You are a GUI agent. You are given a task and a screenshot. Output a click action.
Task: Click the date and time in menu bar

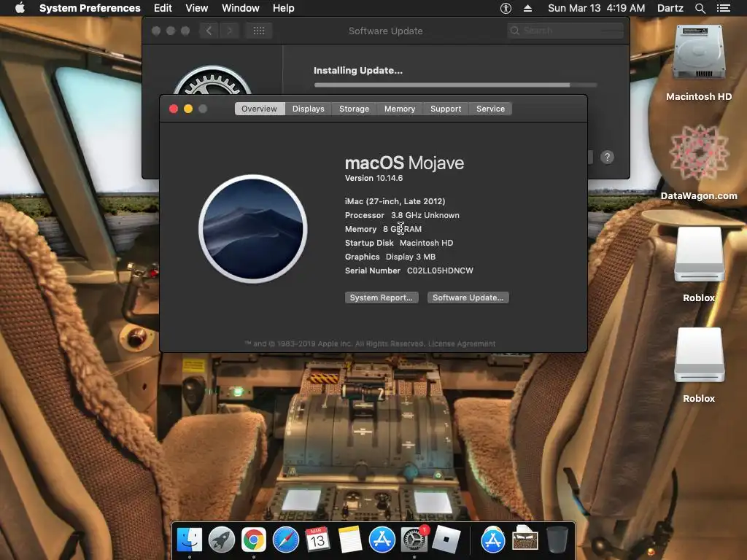click(x=597, y=8)
